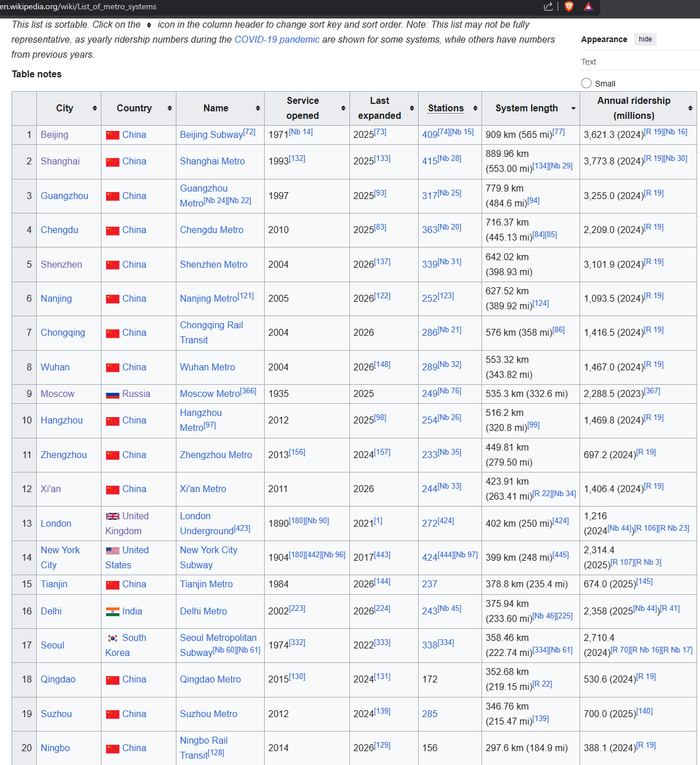
Task: Open Guangzhou Metro article link
Action: 204,196
